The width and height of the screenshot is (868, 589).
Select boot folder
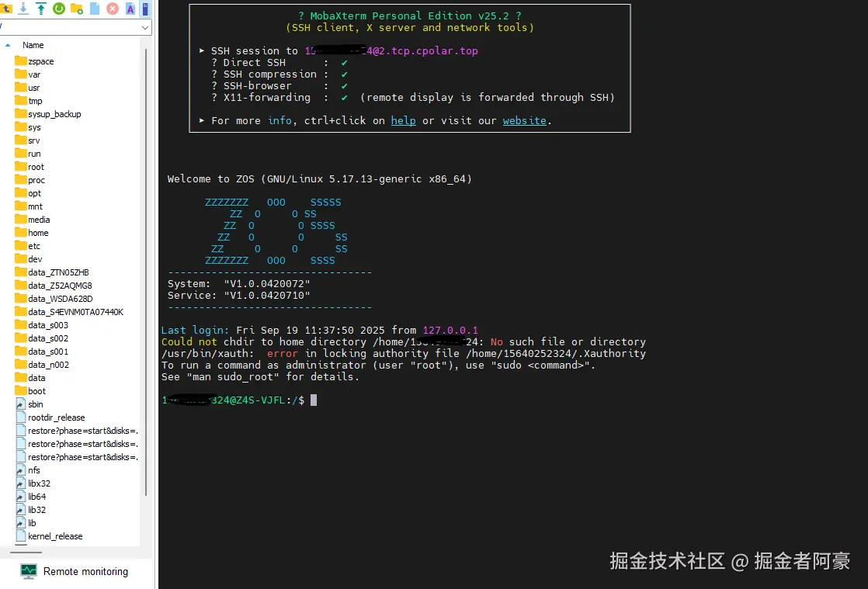point(30,391)
